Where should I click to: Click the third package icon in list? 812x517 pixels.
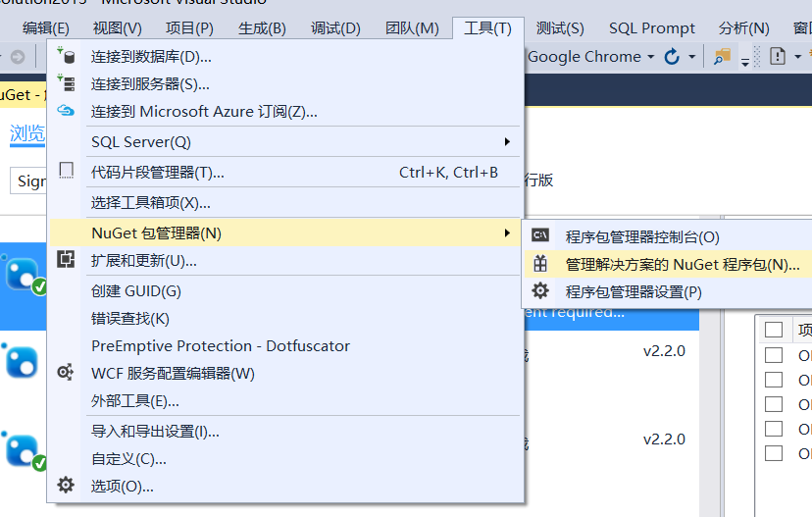(x=24, y=450)
